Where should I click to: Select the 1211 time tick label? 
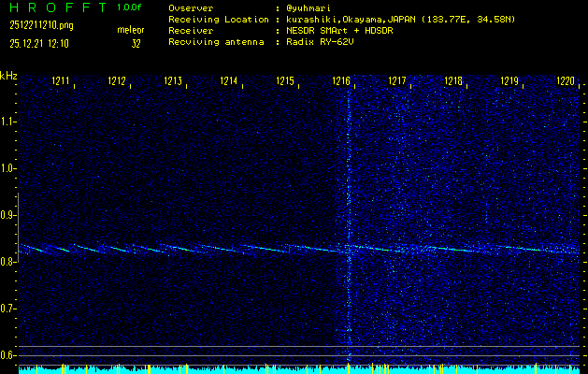[62, 82]
